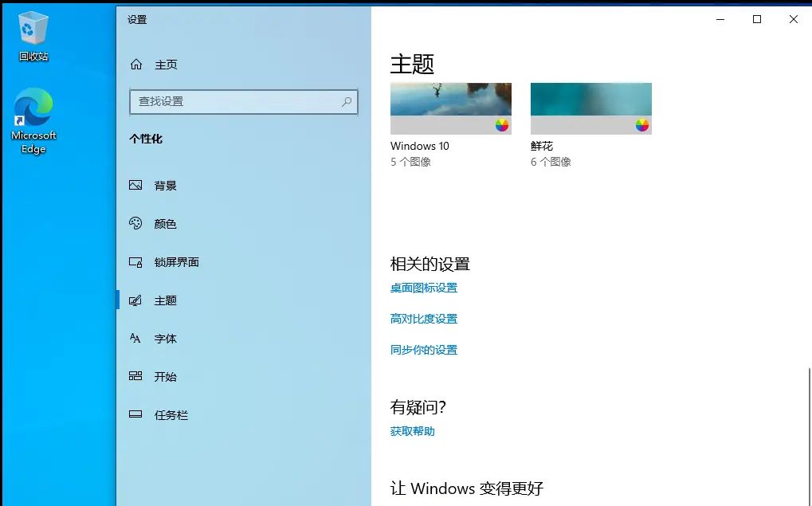Screen dimensions: 812x506
Task: Click the 让 Windows 变得更好 heading
Action: 467,488
